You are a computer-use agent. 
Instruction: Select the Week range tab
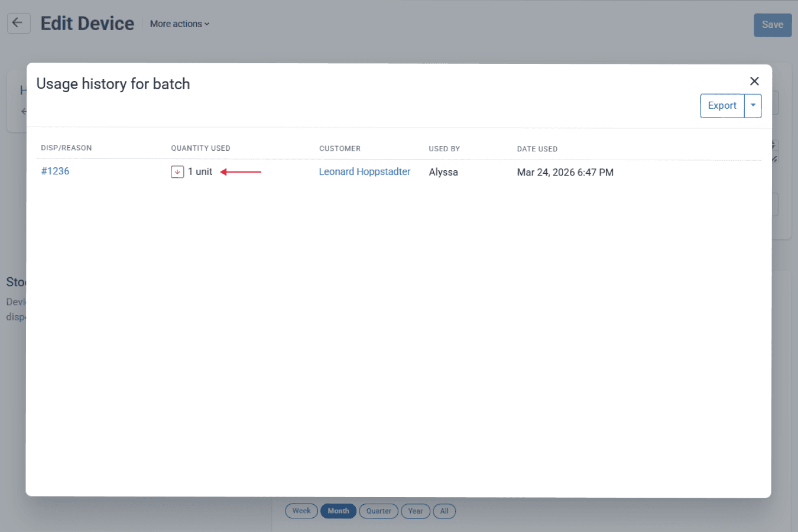tap(301, 511)
